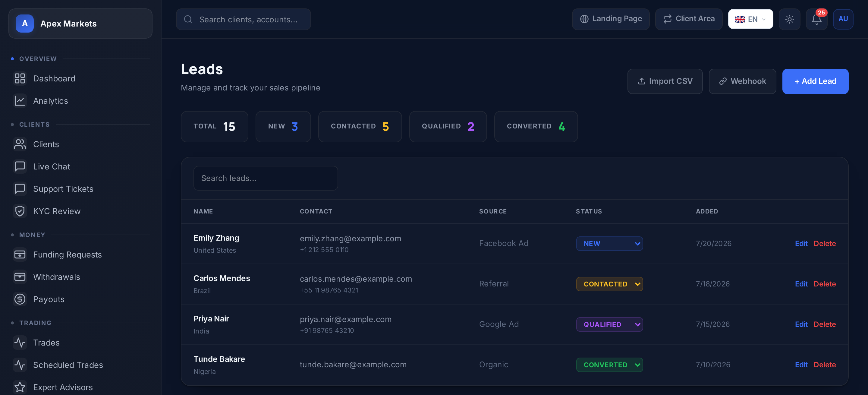Open the Landing Page button
Viewport: 868px width, 395px height.
point(611,19)
